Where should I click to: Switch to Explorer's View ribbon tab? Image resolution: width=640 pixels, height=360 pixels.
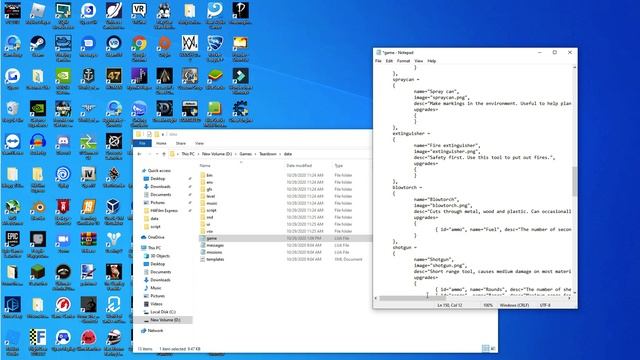pos(199,143)
